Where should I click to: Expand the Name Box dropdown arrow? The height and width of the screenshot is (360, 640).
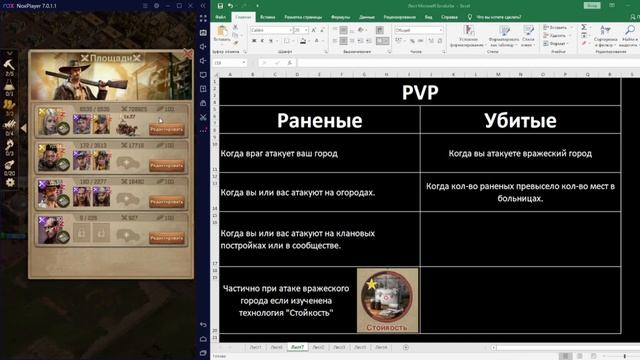244,63
